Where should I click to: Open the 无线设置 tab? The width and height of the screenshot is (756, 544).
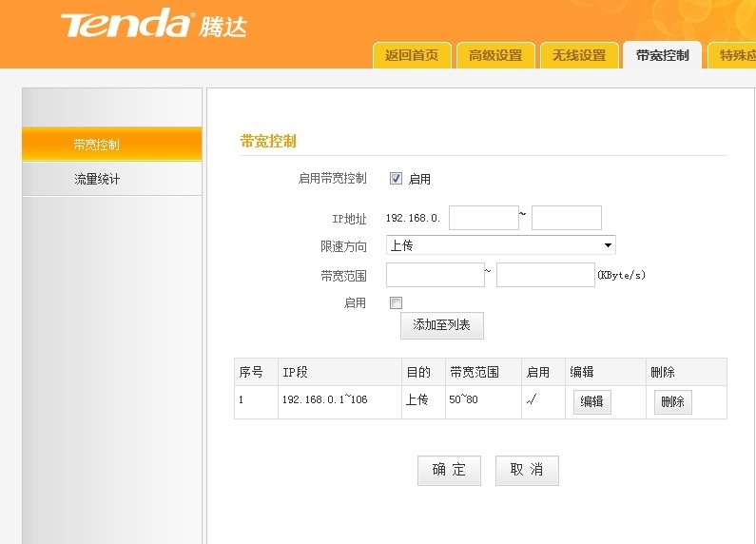click(x=579, y=55)
